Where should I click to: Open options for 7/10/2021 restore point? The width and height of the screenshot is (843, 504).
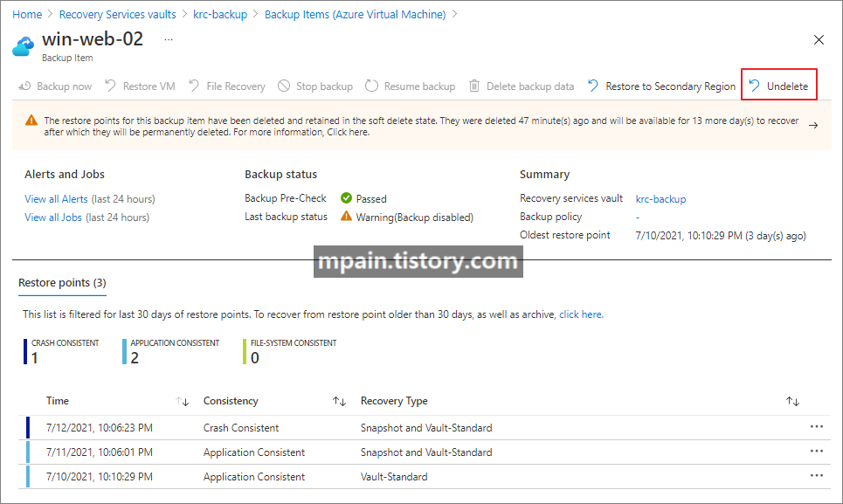click(817, 475)
